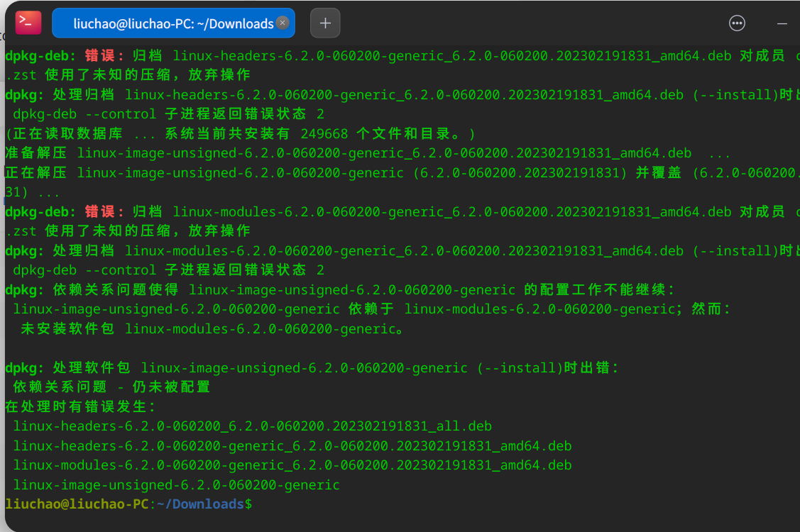Image resolution: width=800 pixels, height=532 pixels.
Task: Click the liuchao@liuchao-PC:~/Downloads$ prompt line
Action: pos(128,504)
